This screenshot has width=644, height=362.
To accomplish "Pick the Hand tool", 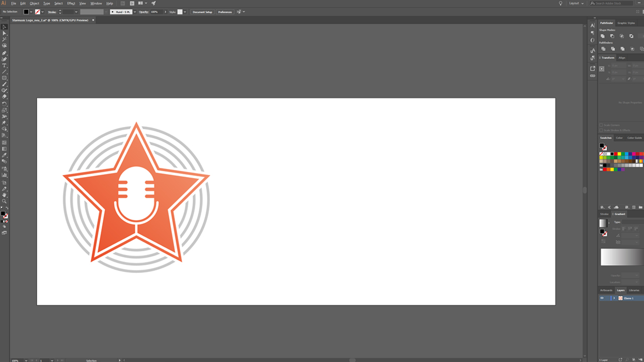I will (x=5, y=195).
